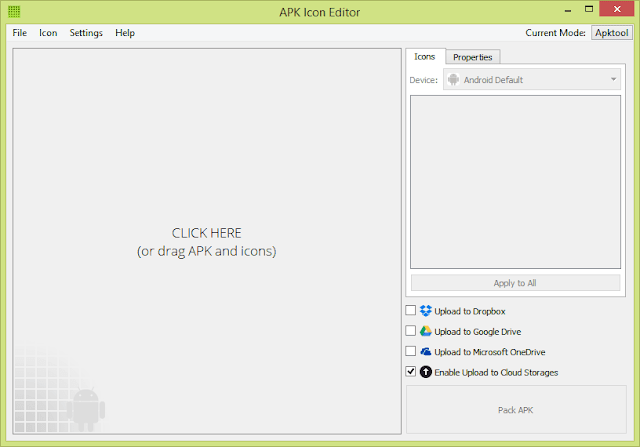Click the Apply to All button
This screenshot has width=640, height=447.
point(515,283)
